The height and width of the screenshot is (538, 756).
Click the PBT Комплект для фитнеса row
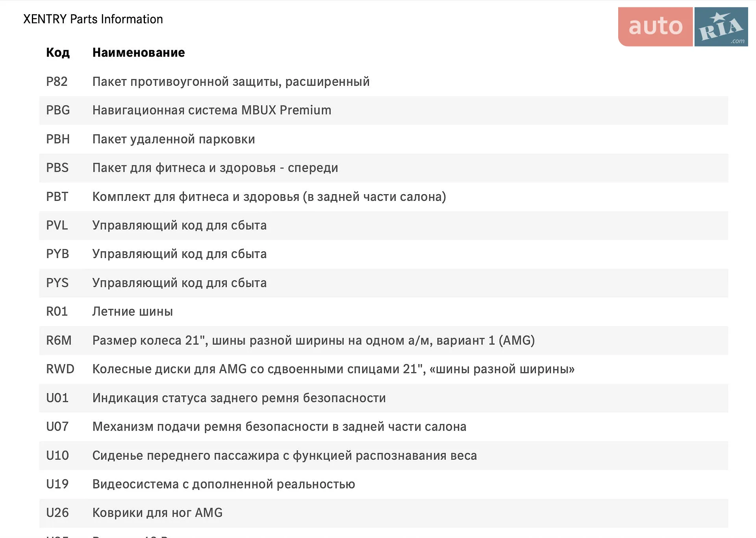pyautogui.click(x=384, y=197)
